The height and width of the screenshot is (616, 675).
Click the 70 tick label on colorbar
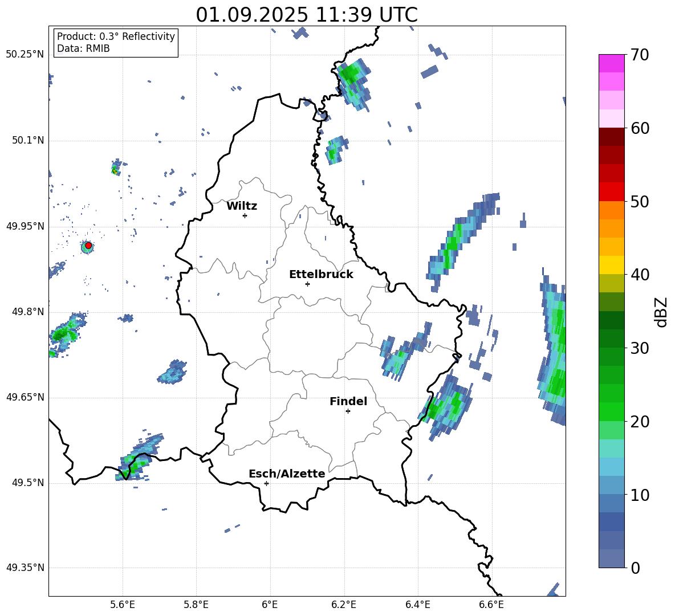click(x=640, y=55)
